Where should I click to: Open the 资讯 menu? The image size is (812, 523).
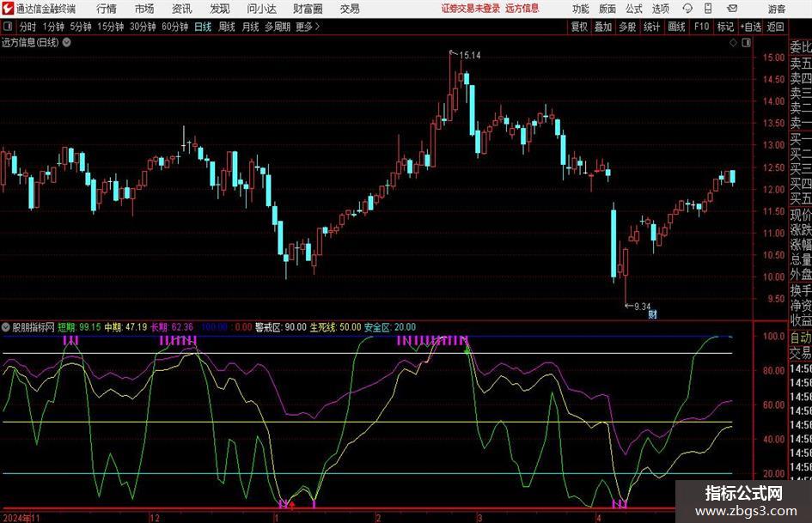tap(182, 9)
